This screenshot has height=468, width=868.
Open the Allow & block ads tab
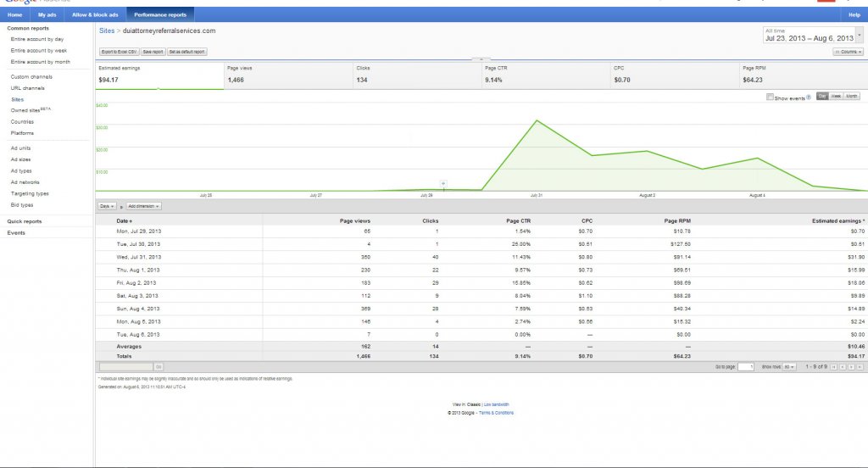click(95, 15)
